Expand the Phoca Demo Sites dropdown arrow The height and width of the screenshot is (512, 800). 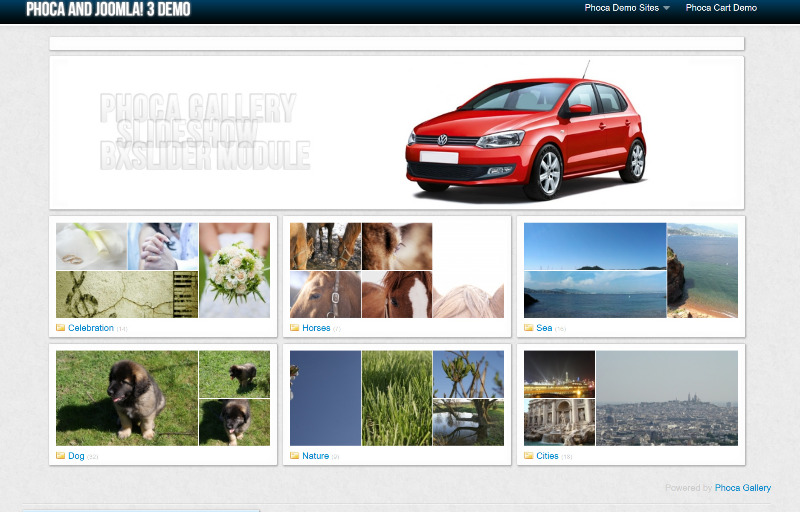(x=666, y=8)
